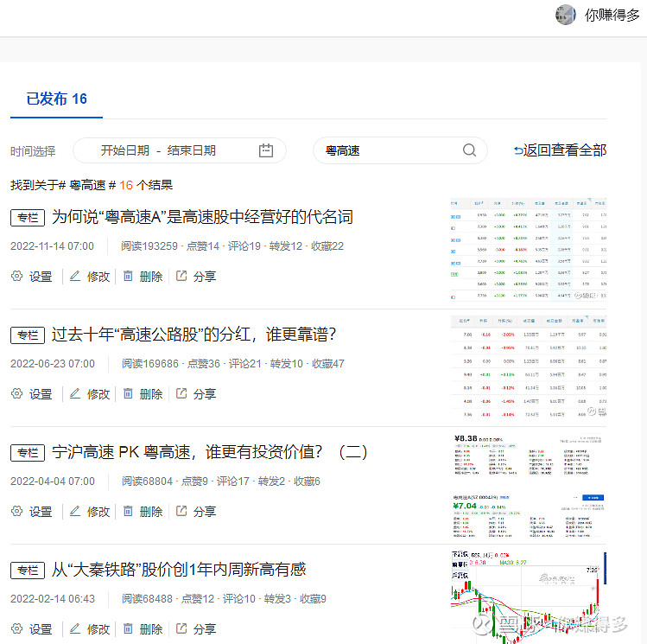Open thumbnail of 粤高速A article
647x644 pixels.
(529, 249)
